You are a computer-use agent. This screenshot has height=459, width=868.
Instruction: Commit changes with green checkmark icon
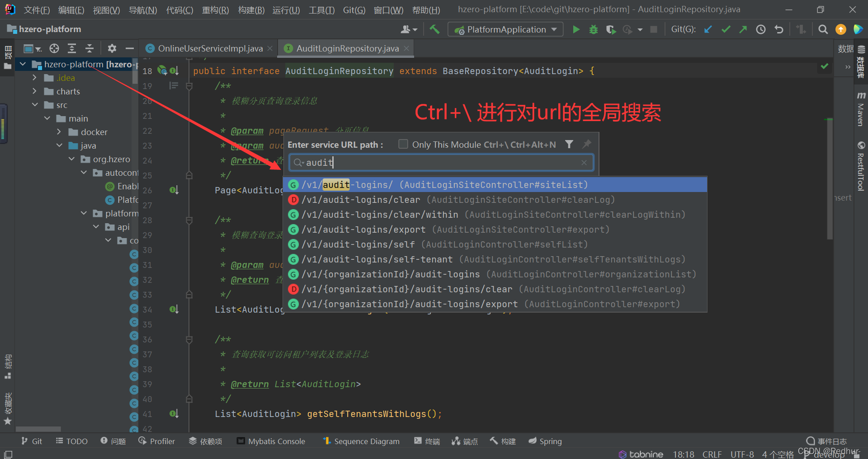point(726,29)
